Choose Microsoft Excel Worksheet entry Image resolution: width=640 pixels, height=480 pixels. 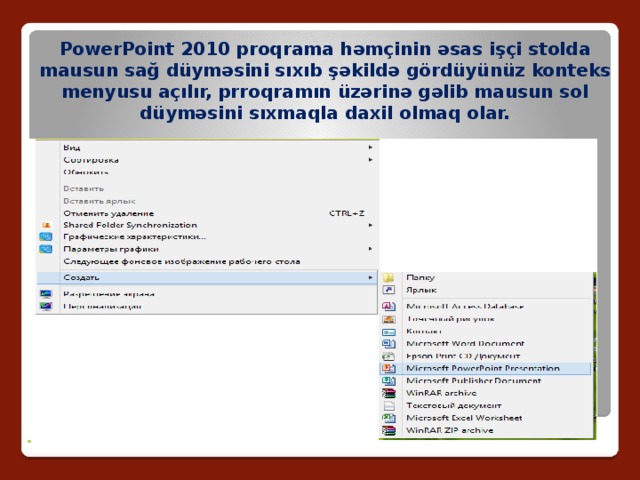[486, 418]
